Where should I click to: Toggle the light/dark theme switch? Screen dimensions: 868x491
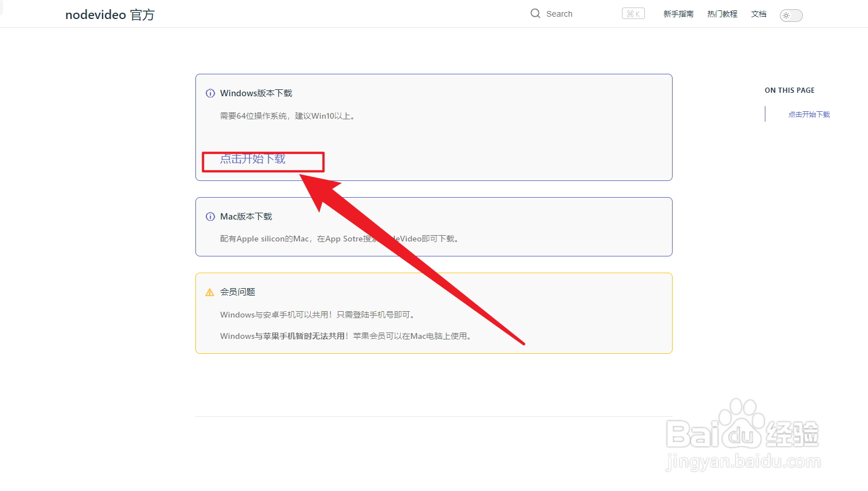coord(791,16)
